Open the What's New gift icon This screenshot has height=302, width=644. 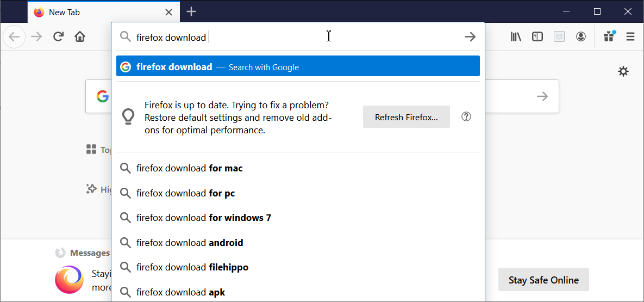(x=609, y=36)
